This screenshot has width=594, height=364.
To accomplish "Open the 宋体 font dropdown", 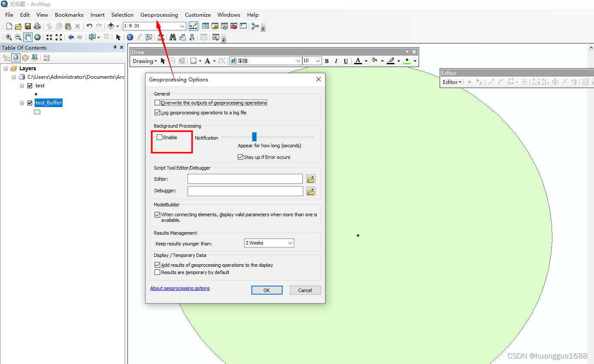I will point(300,60).
